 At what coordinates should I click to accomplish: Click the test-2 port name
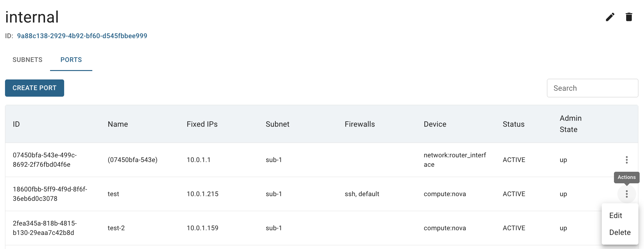pos(116,228)
